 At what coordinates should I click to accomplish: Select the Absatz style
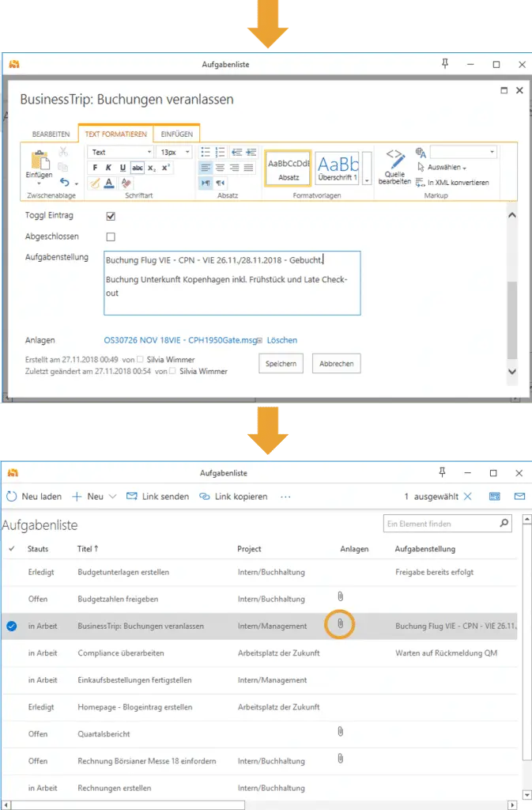288,168
